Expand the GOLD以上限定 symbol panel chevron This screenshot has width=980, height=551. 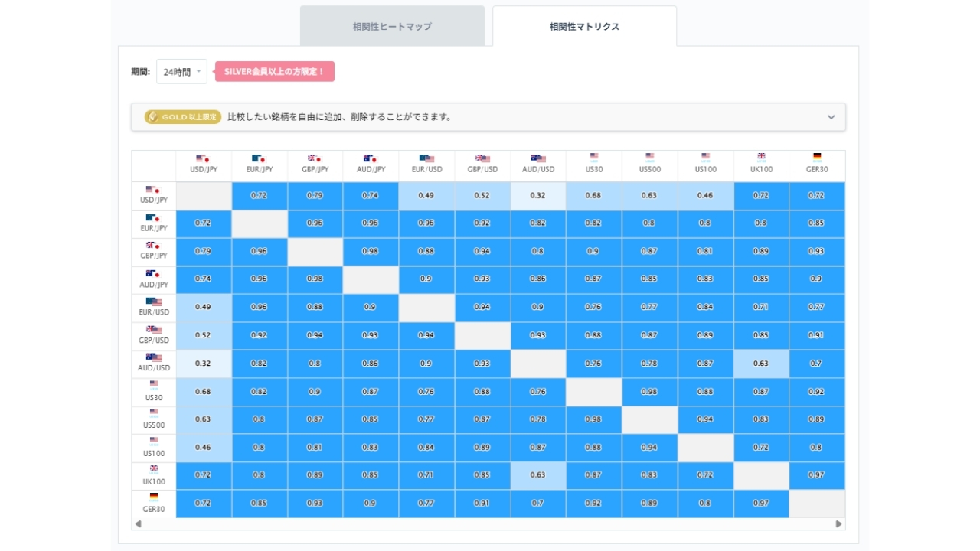click(831, 117)
